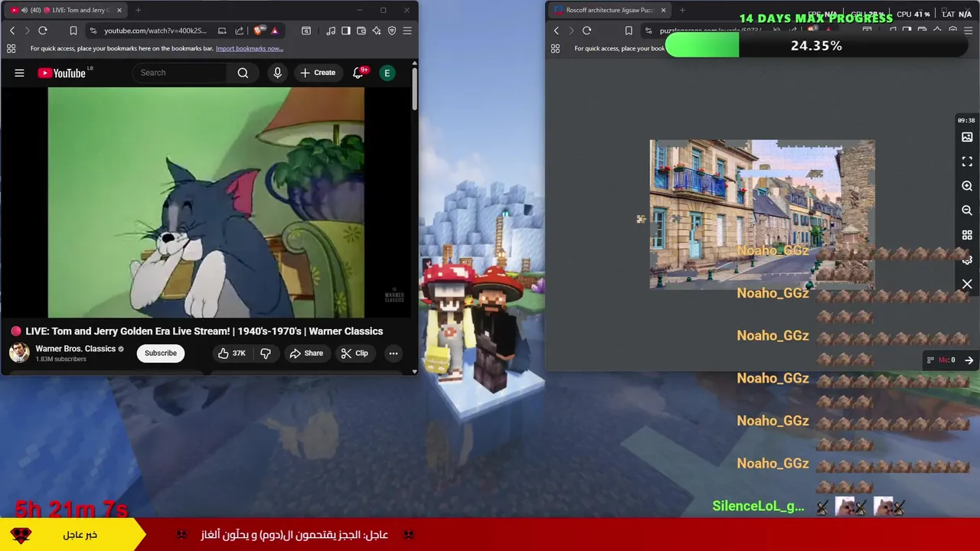Toggle puzzle fullscreen mode
980x551 pixels.
pos(967,161)
